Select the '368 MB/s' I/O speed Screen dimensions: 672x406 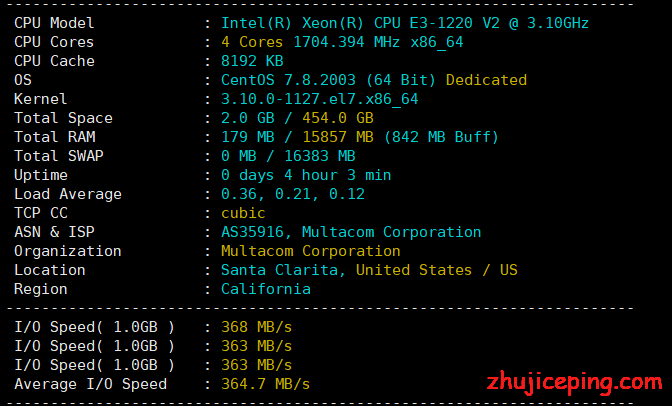pyautogui.click(x=256, y=327)
